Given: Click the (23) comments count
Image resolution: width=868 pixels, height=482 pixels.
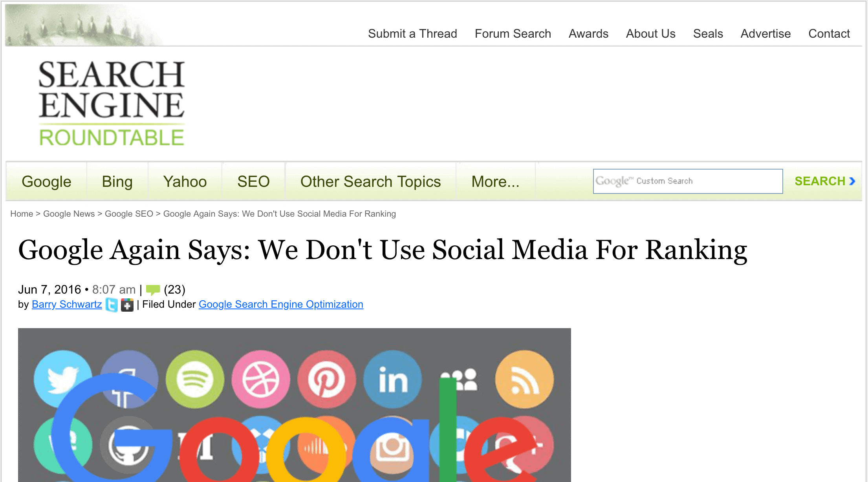Looking at the screenshot, I should click(174, 290).
